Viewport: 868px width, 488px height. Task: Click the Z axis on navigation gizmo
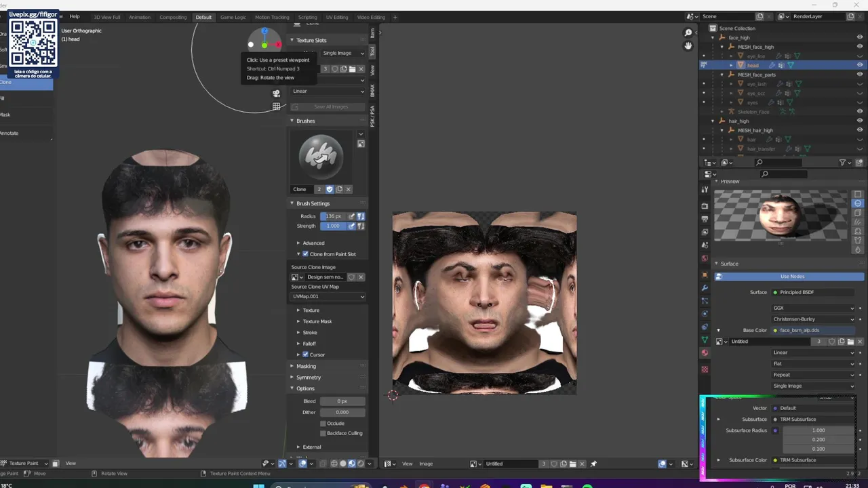(264, 31)
